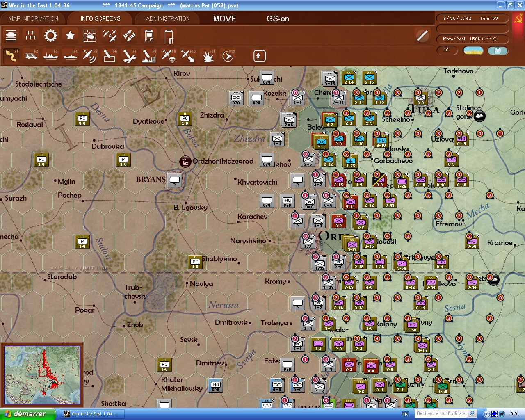Click the PC 1-0 counter near Khutor Mikhailovsky
Screen dimensions: 525x420
[x=164, y=365]
